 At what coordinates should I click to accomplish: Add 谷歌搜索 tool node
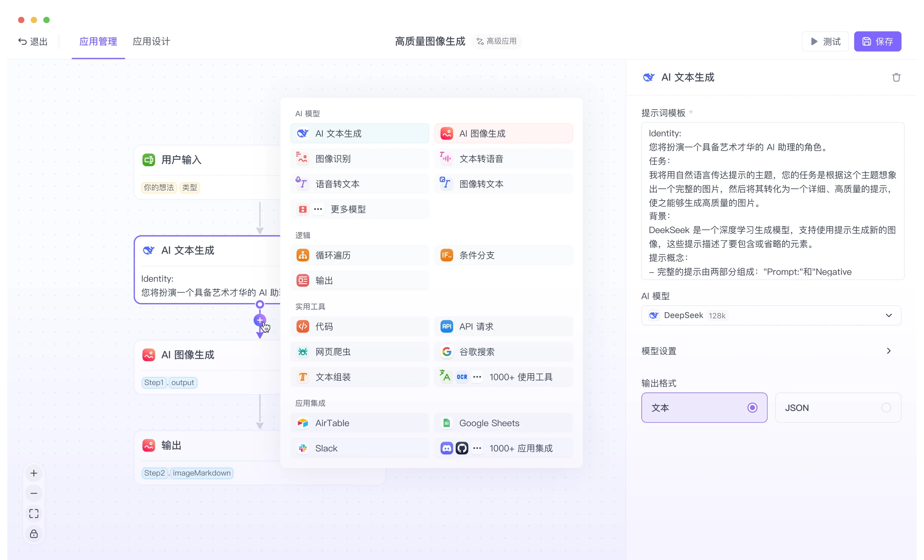pos(503,351)
